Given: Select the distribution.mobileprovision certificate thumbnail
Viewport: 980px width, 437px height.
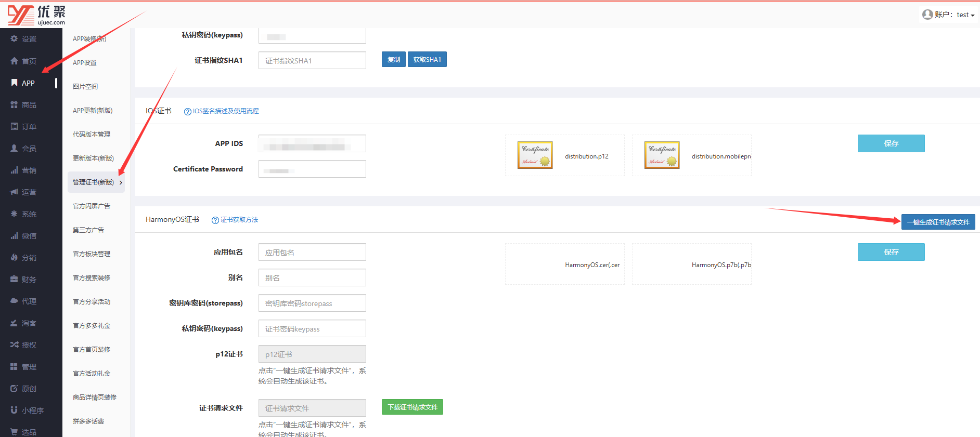Looking at the screenshot, I should click(662, 155).
